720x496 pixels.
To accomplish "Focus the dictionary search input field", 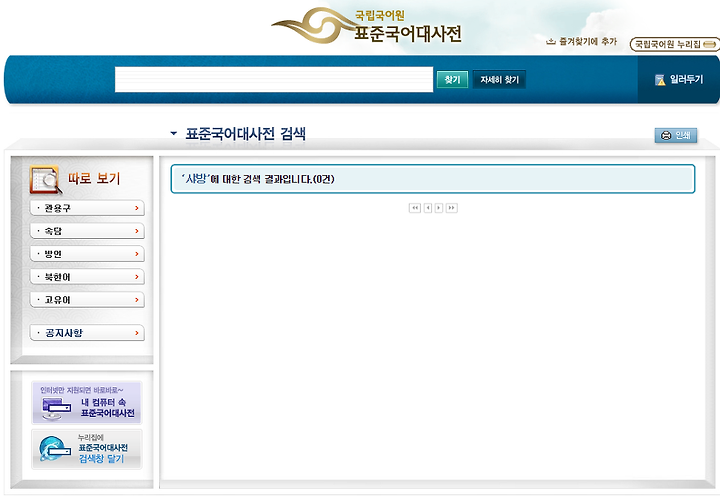I will click(x=274, y=79).
